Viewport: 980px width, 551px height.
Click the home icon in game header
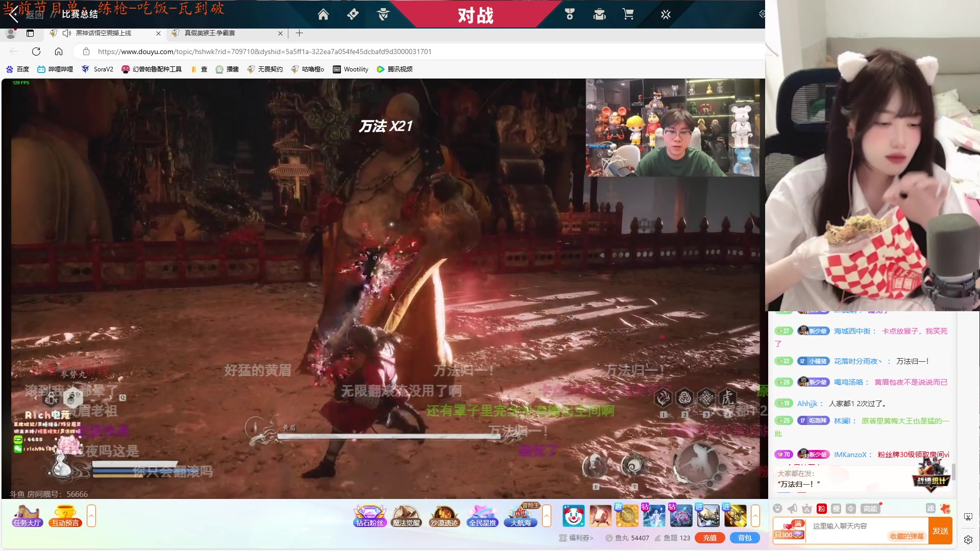[x=323, y=14]
